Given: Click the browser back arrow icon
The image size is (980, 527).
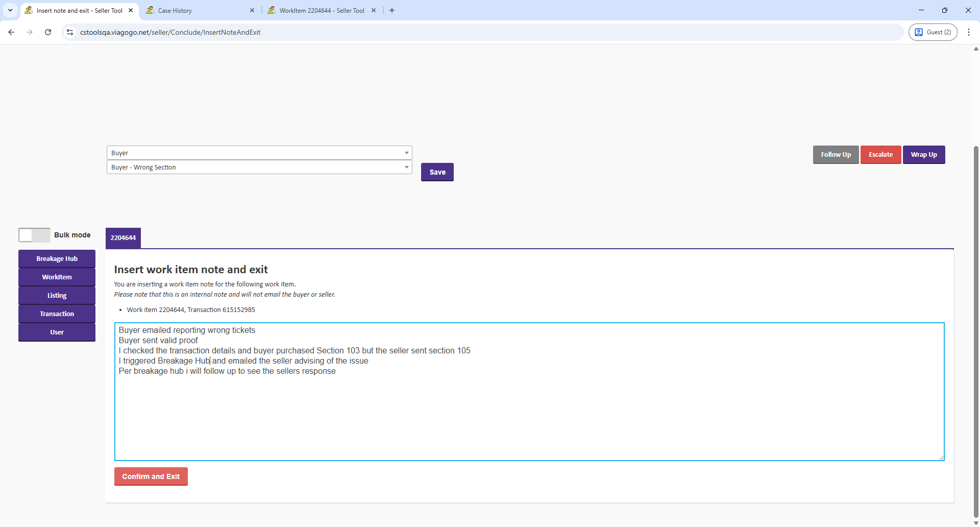Looking at the screenshot, I should (11, 32).
